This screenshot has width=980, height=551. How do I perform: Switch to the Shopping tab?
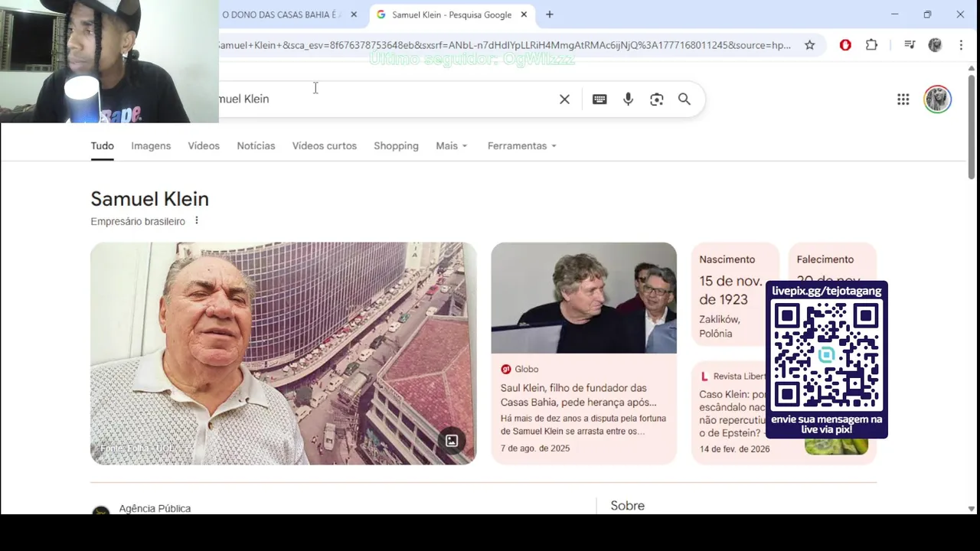click(396, 146)
